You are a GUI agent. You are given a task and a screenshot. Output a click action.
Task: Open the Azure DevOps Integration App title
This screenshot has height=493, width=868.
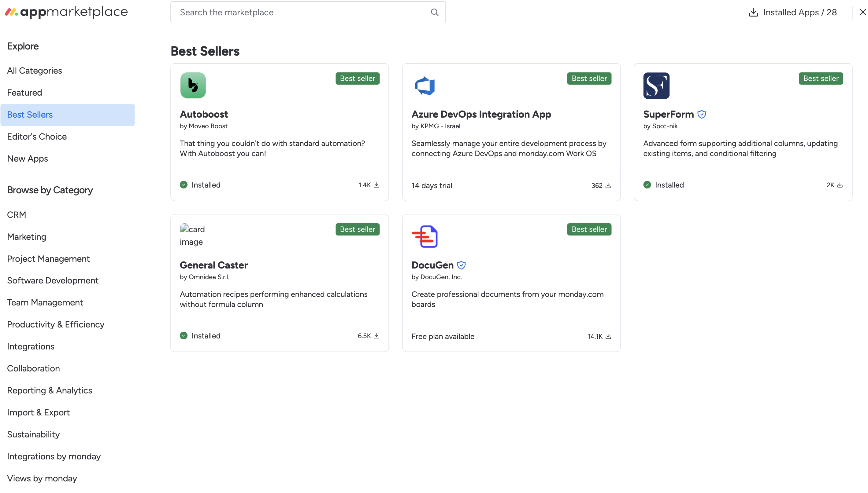[481, 115]
